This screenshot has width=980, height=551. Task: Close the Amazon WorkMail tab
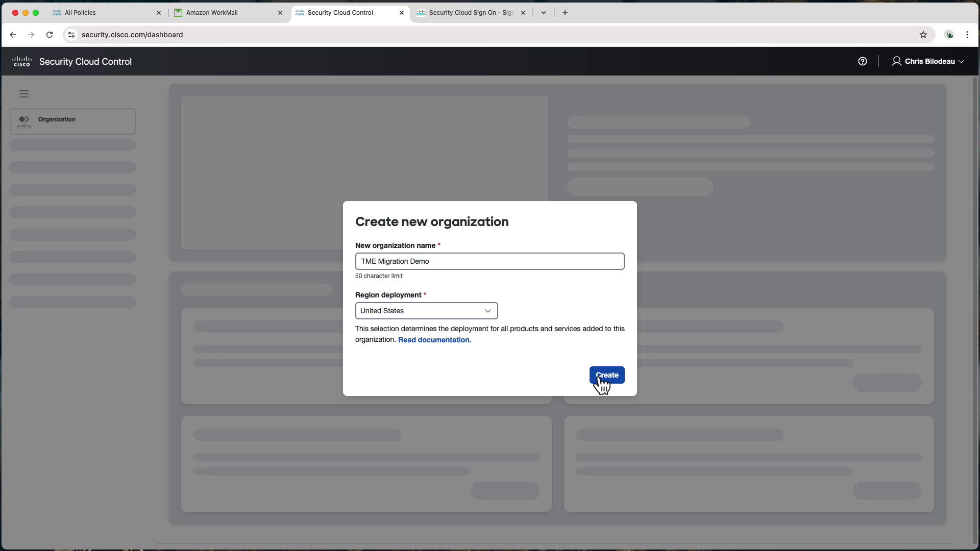tap(280, 13)
